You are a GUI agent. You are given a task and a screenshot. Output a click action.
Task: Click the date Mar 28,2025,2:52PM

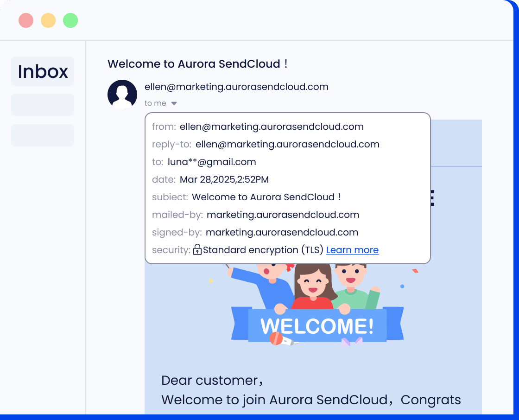(x=224, y=179)
